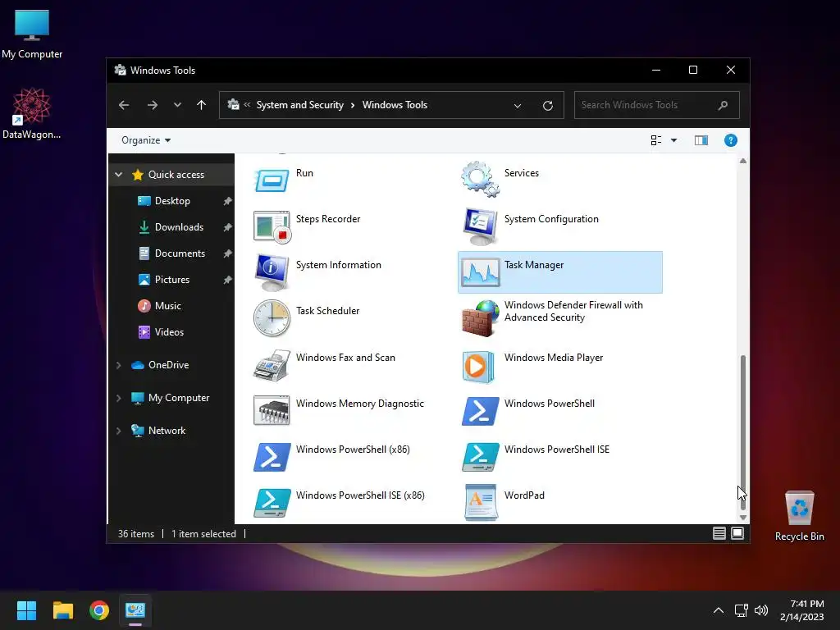This screenshot has height=630, width=840.
Task: Click the '36 items' status text
Action: [x=136, y=534]
